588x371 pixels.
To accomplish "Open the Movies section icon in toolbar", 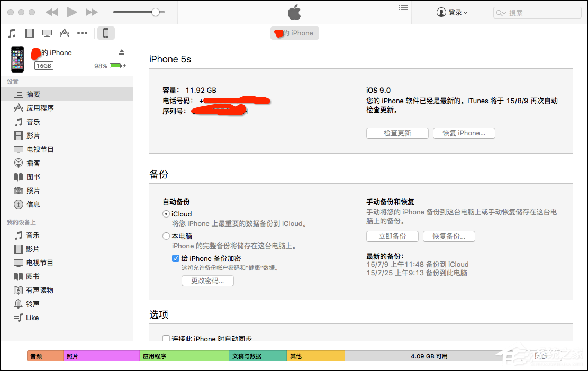I will (30, 32).
